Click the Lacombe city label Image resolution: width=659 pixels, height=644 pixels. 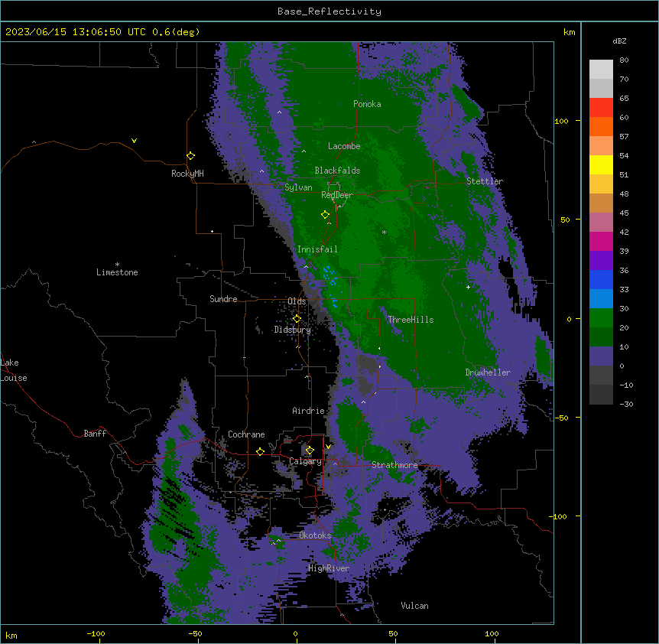pos(344,146)
